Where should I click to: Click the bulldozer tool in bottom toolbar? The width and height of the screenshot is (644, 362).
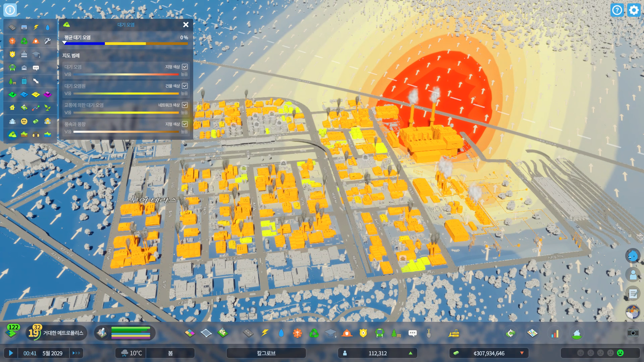coord(453,333)
